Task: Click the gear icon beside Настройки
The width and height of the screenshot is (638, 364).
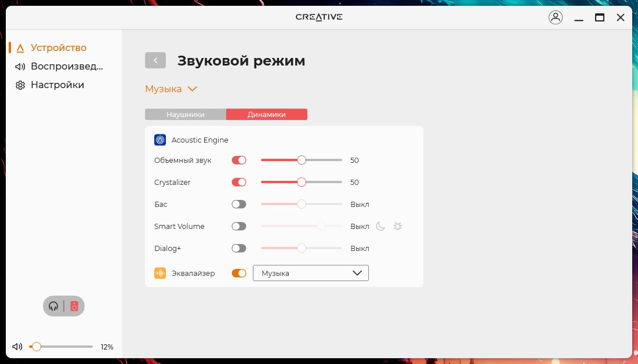Action: click(20, 85)
